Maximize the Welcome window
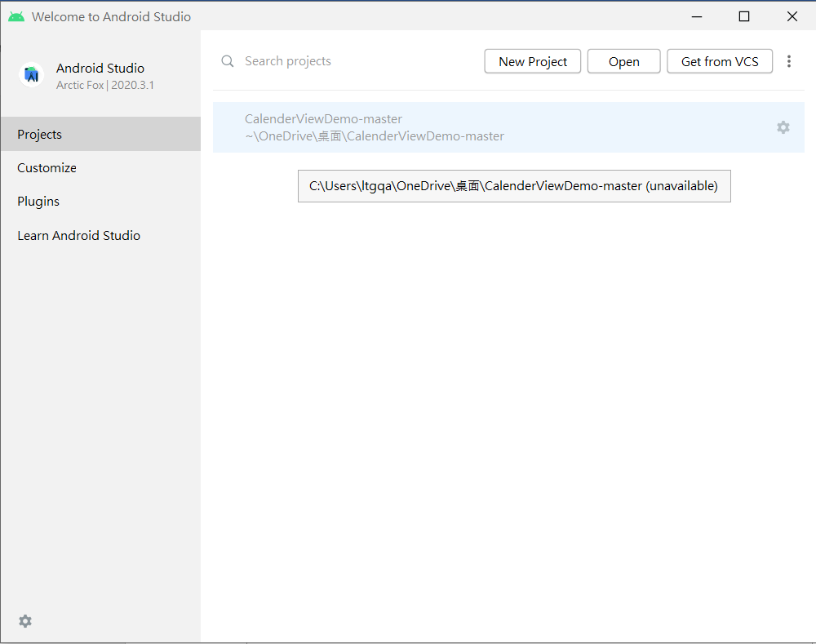Image resolution: width=816 pixels, height=644 pixels. (x=744, y=16)
